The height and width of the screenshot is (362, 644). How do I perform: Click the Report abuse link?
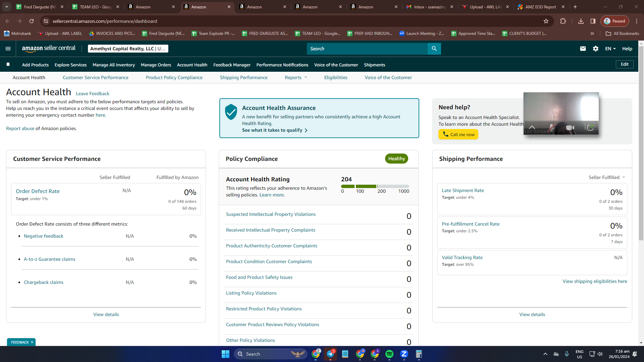click(x=20, y=128)
